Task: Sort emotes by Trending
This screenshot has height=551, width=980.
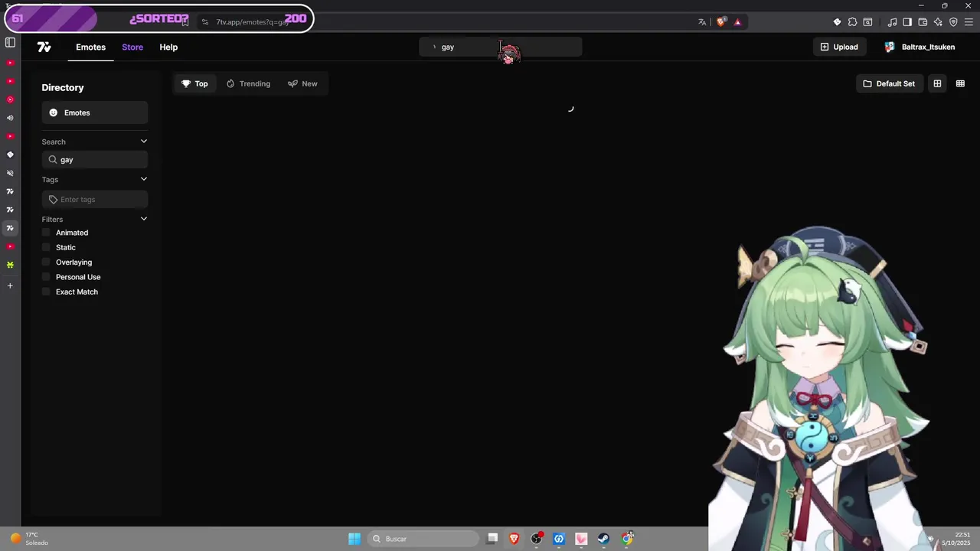Action: 248,83
